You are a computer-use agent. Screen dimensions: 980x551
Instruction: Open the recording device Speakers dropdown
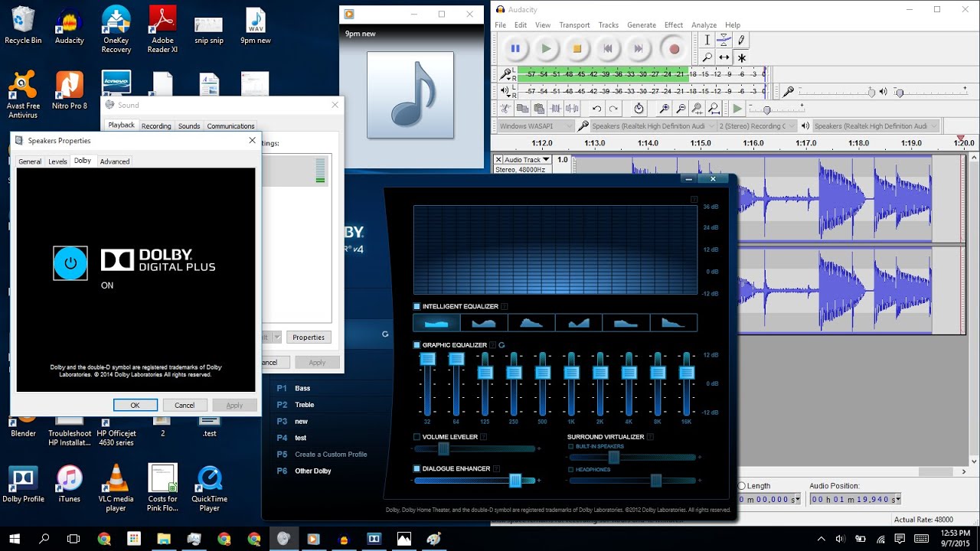tap(653, 126)
